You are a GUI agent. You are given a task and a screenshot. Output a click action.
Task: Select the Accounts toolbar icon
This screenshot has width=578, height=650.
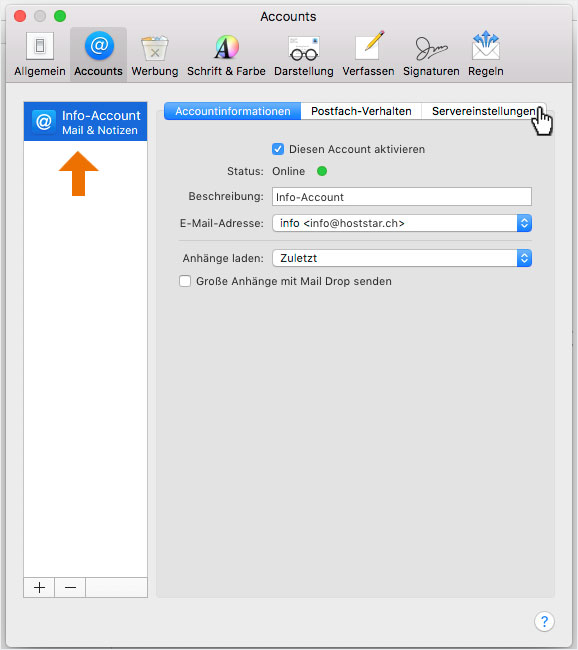point(99,54)
